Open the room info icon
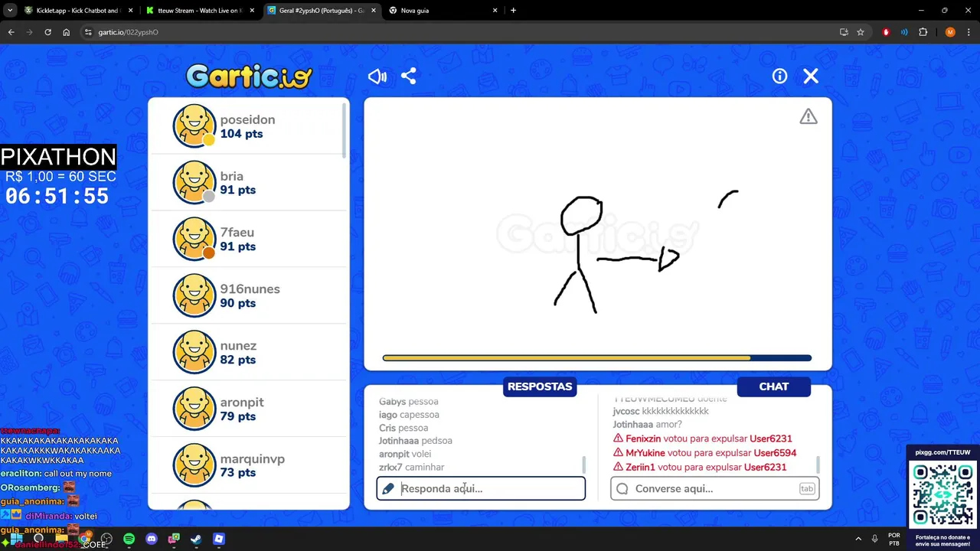Screen dimensions: 980x551 point(779,77)
